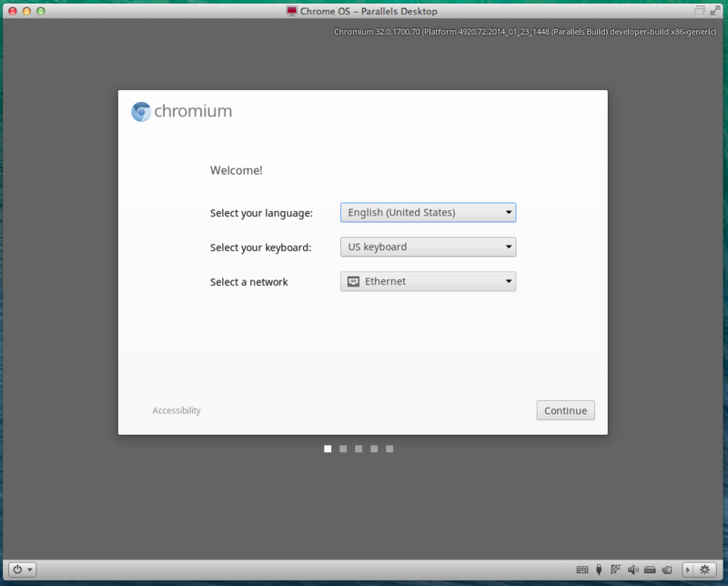Click the keyboard icon in Parallels status bar

coord(581,570)
